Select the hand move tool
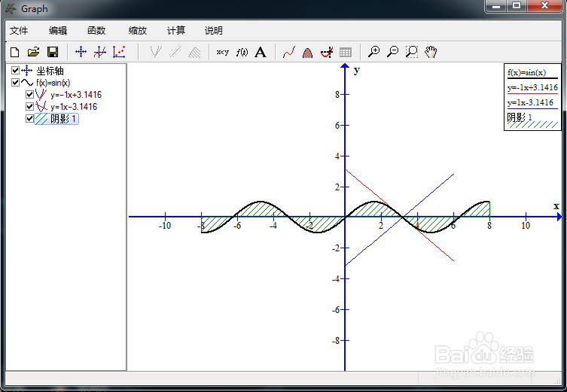The width and height of the screenshot is (567, 392). tap(431, 52)
